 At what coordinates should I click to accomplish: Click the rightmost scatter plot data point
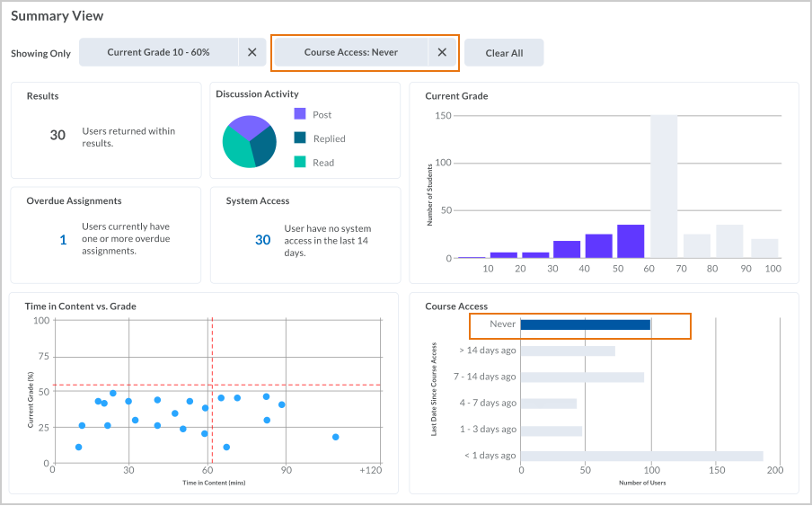point(335,437)
